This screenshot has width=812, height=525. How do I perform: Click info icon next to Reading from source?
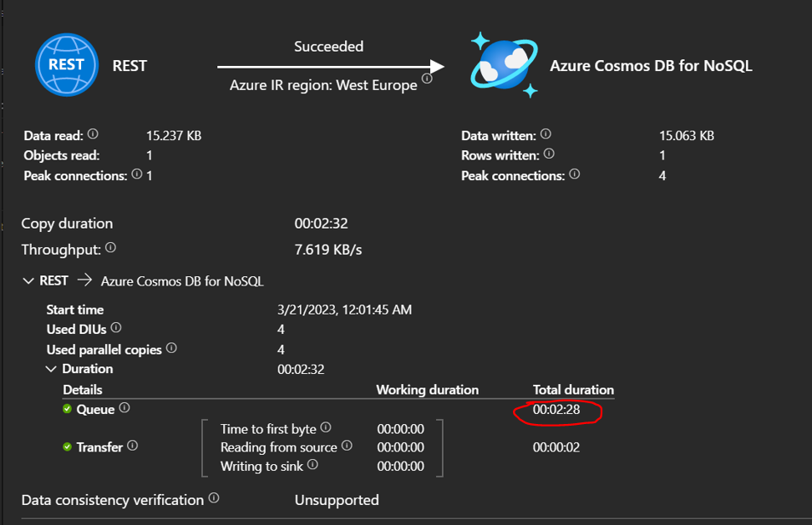coord(347,446)
